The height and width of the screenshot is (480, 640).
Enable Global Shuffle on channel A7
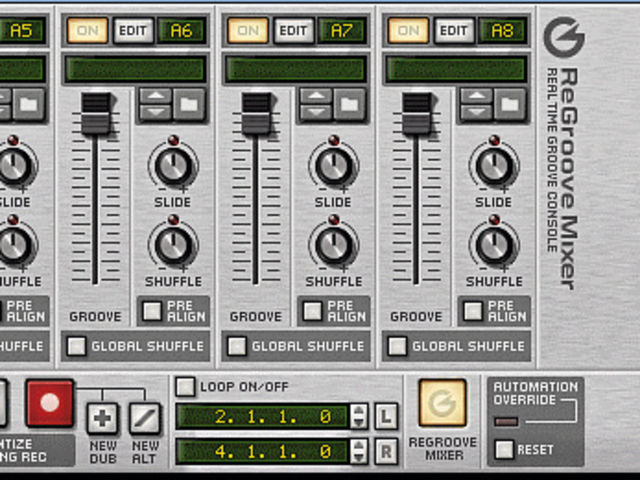[237, 346]
